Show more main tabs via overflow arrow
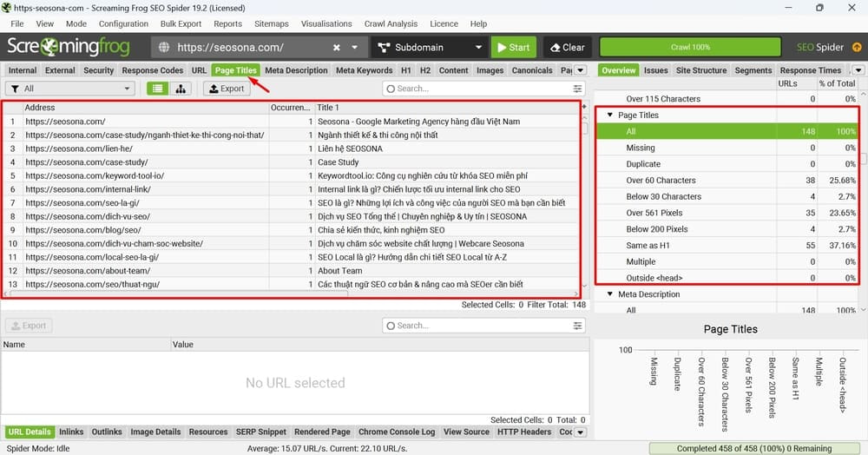Screen dimensions: 868x455 coord(581,70)
